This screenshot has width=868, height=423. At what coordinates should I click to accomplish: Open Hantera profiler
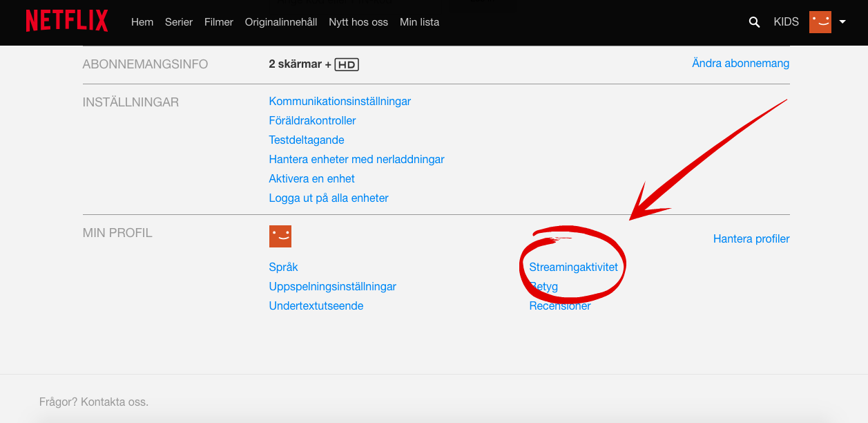click(751, 238)
